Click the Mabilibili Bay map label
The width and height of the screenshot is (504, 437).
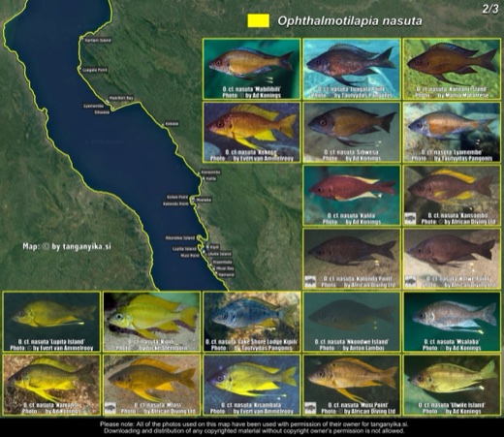tap(121, 98)
